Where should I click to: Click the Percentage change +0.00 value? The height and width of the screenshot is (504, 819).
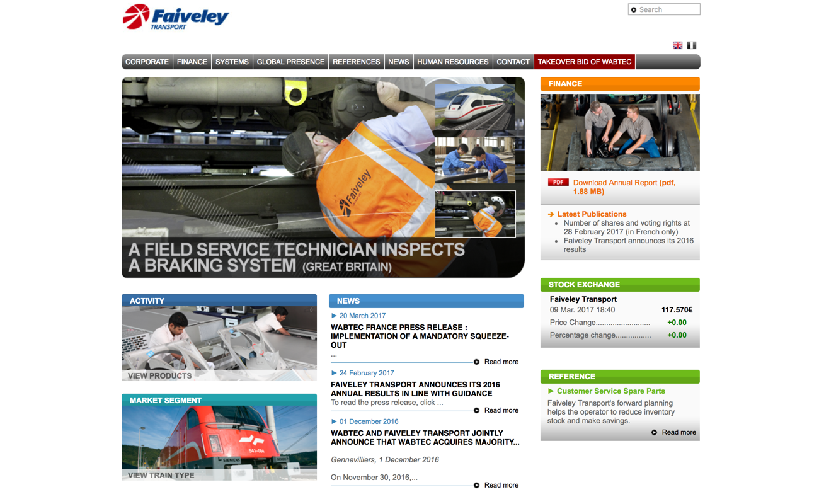677,335
